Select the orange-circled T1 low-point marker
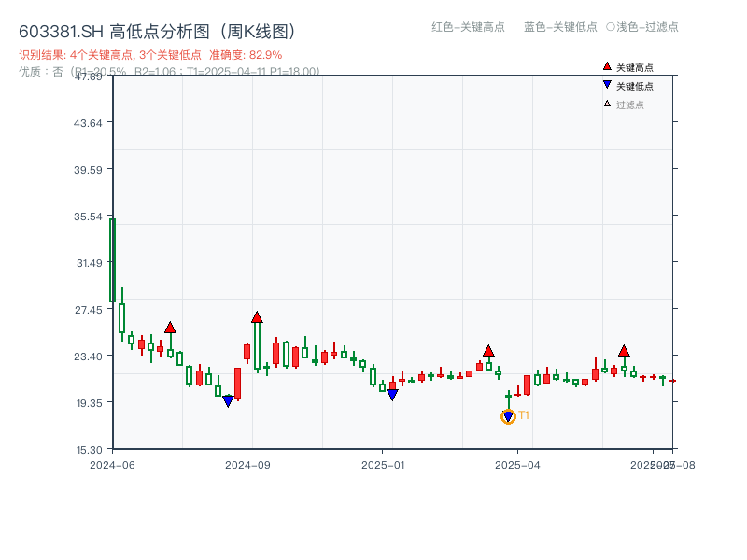747x560 pixels. pyautogui.click(x=509, y=416)
